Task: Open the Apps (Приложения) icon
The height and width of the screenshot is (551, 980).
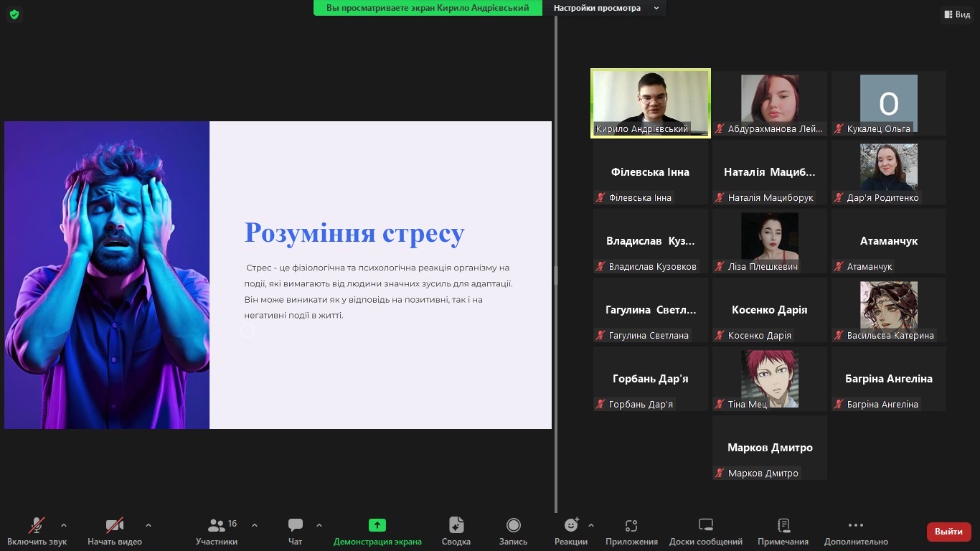Action: tap(631, 525)
